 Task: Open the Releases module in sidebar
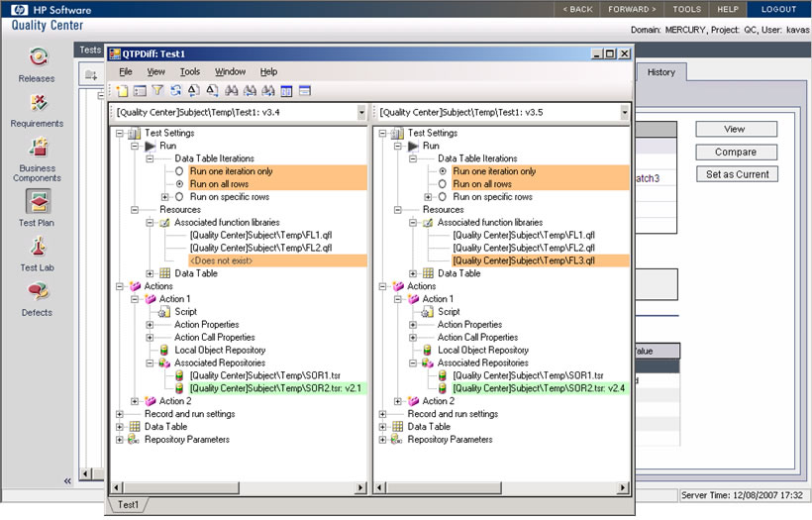(x=37, y=64)
